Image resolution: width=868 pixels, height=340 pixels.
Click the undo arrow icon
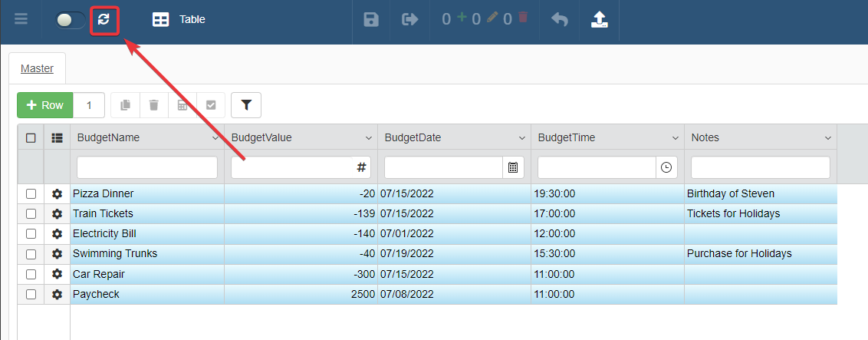coord(560,20)
